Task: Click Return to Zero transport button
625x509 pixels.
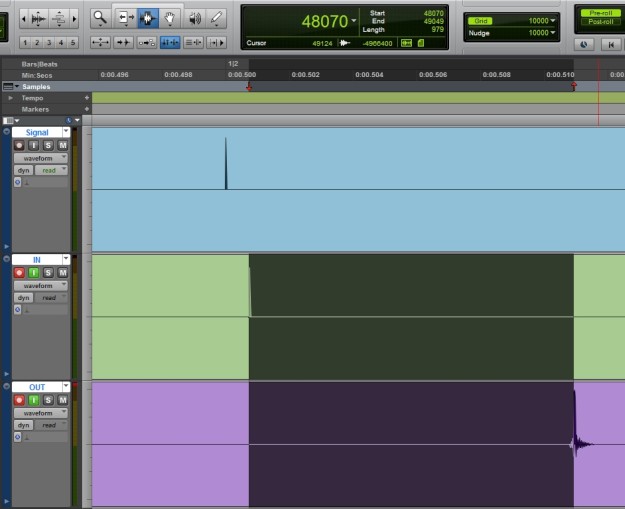Action: click(x=610, y=44)
